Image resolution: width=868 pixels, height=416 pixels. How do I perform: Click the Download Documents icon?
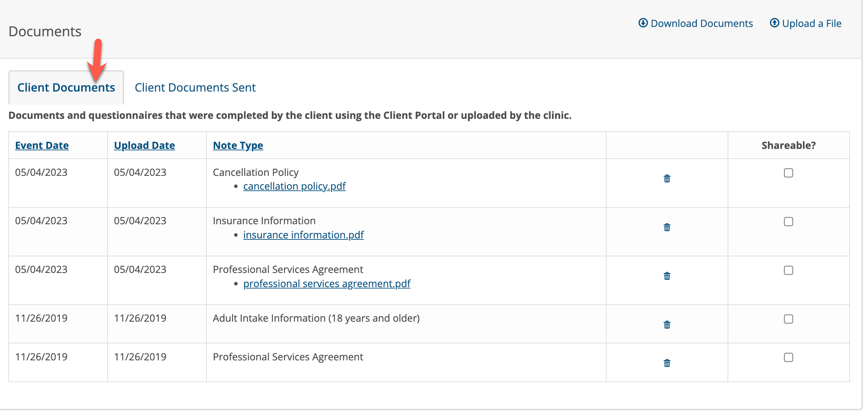(x=643, y=23)
